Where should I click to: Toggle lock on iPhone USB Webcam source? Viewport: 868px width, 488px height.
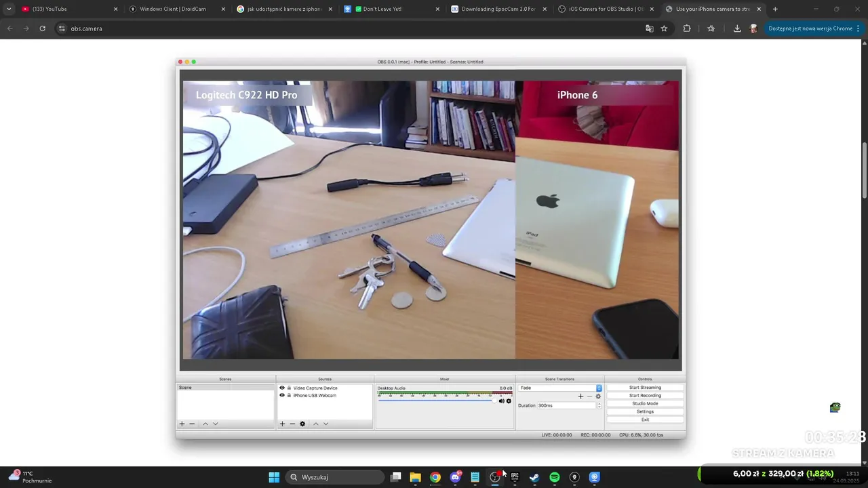click(289, 395)
